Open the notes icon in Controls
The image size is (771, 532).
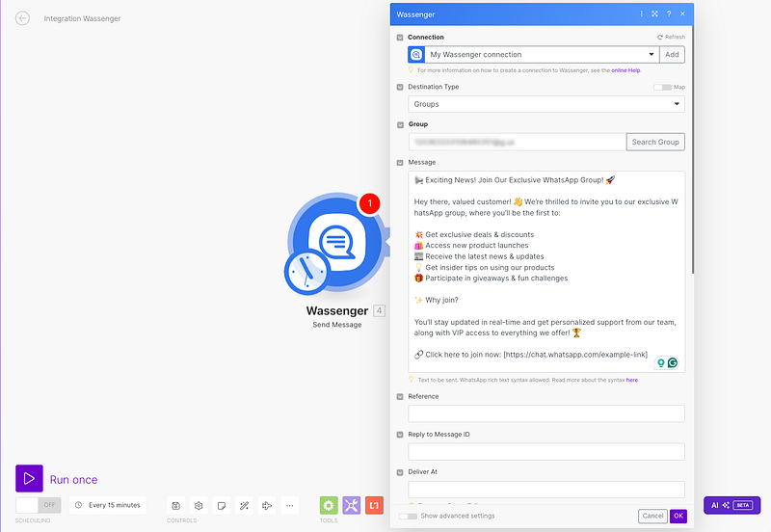click(221, 505)
